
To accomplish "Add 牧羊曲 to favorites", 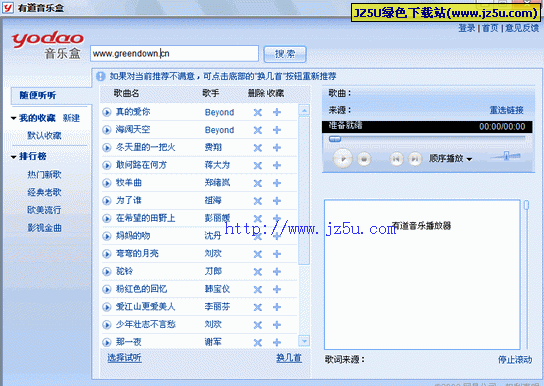I will (x=277, y=183).
